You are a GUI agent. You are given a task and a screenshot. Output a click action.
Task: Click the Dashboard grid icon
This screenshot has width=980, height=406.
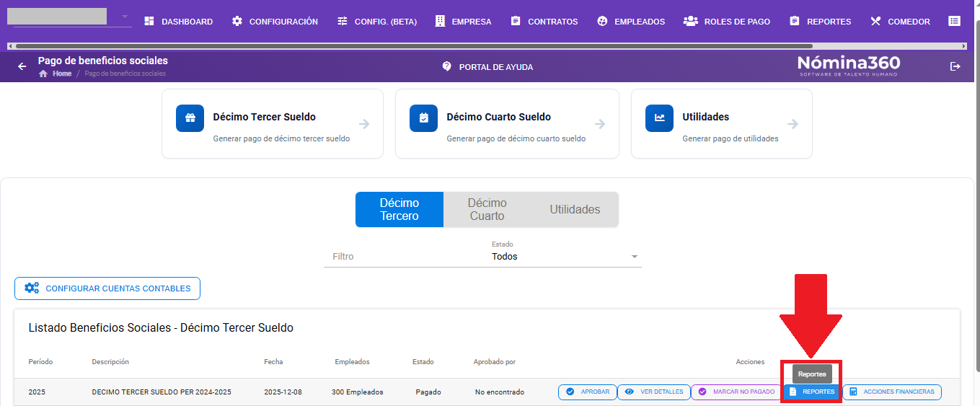tap(149, 22)
